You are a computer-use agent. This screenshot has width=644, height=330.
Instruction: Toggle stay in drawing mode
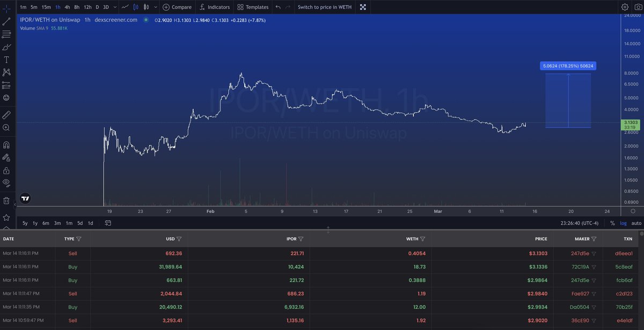pyautogui.click(x=6, y=157)
